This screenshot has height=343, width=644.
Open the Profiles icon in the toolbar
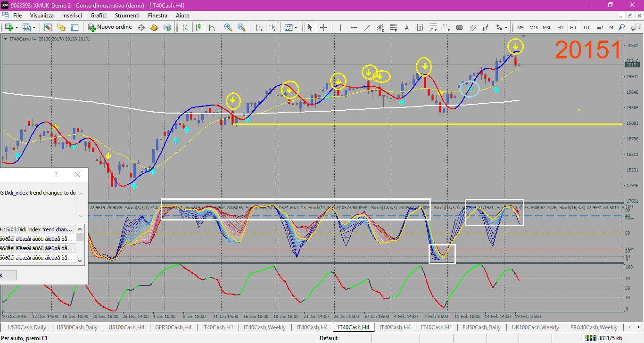(27, 27)
